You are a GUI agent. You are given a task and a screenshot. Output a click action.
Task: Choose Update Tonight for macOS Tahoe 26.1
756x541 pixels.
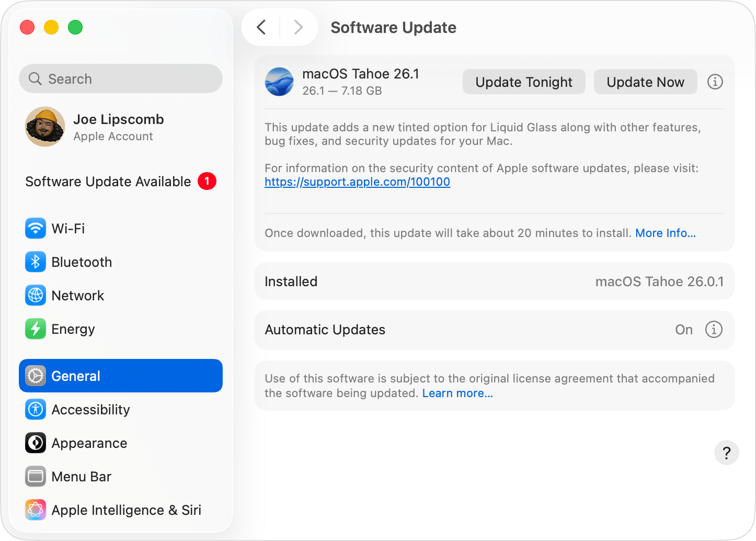[x=523, y=82]
